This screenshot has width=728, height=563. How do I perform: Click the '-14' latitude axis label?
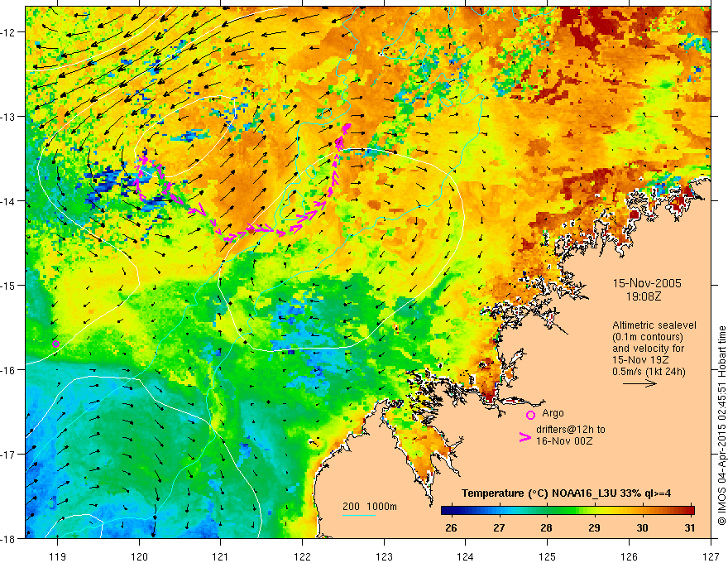pos(9,200)
